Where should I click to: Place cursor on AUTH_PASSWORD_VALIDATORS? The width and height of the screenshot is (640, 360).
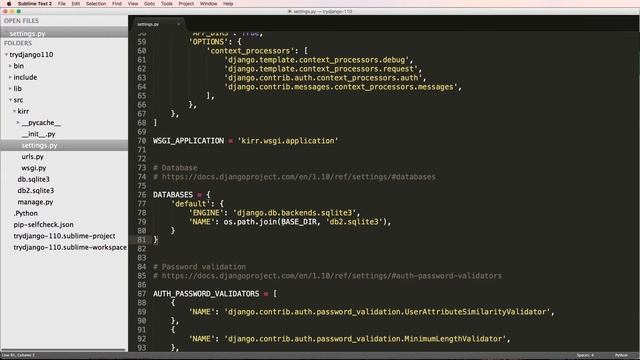206,294
